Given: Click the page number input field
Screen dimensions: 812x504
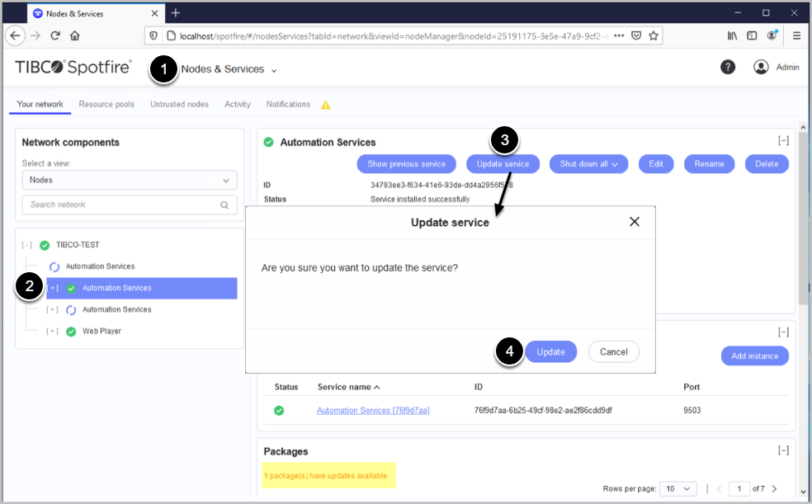Looking at the screenshot, I should point(739,489).
